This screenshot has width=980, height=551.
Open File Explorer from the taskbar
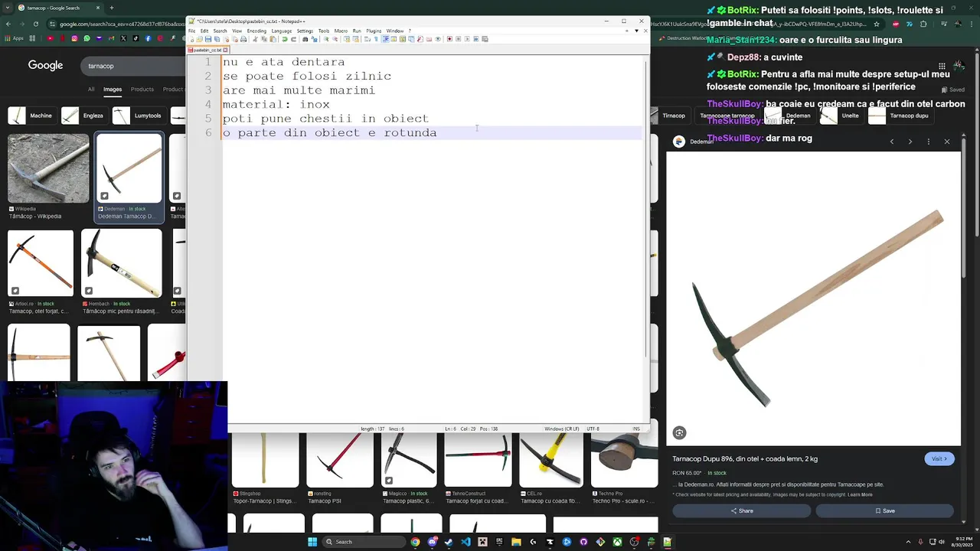(516, 542)
